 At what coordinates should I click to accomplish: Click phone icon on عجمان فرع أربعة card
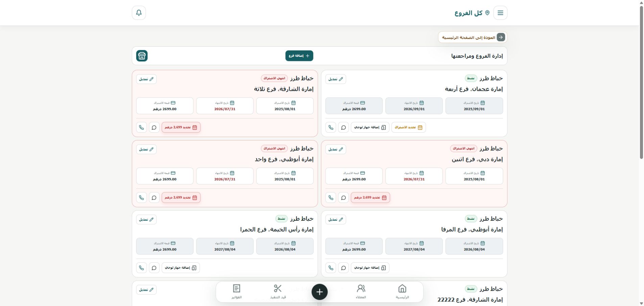(x=331, y=127)
